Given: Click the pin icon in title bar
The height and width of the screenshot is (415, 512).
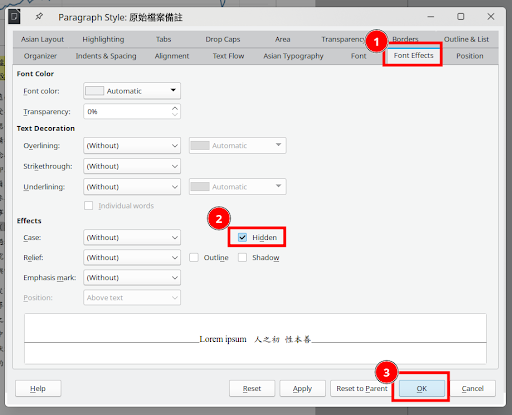Looking at the screenshot, I should tap(39, 16).
